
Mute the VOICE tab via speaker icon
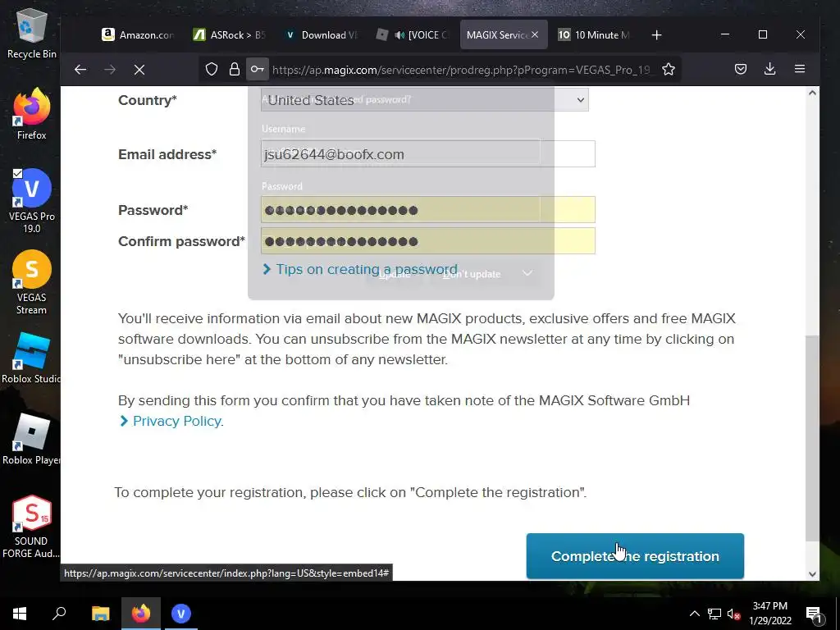399,34
